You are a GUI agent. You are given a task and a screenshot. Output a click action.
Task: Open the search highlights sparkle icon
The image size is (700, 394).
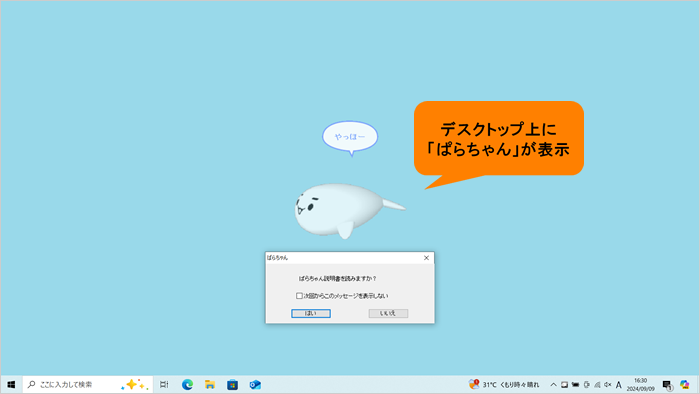(134, 384)
